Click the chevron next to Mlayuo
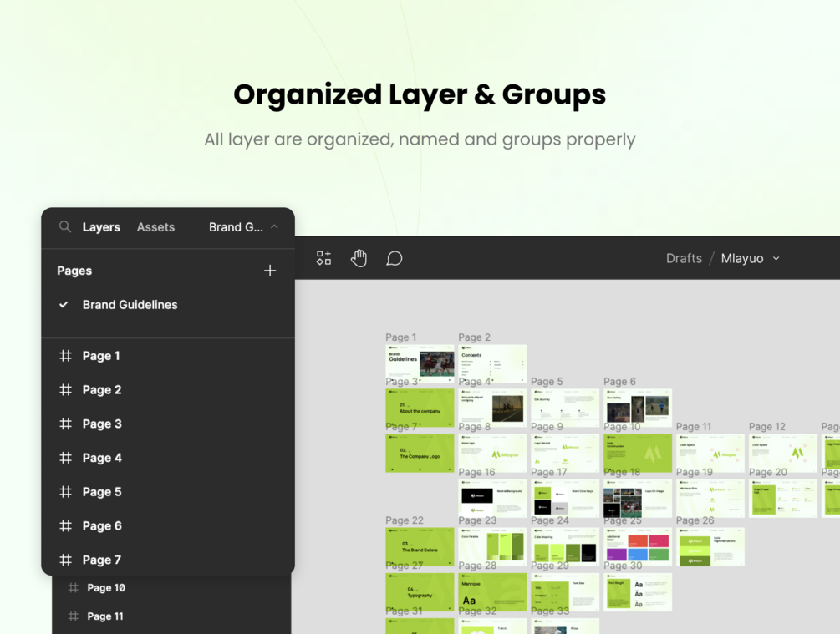Screen dimensions: 840x634 [776, 258]
